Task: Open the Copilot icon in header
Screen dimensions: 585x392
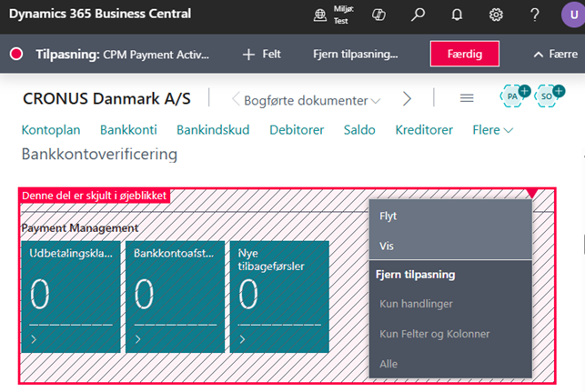Action: coord(378,15)
